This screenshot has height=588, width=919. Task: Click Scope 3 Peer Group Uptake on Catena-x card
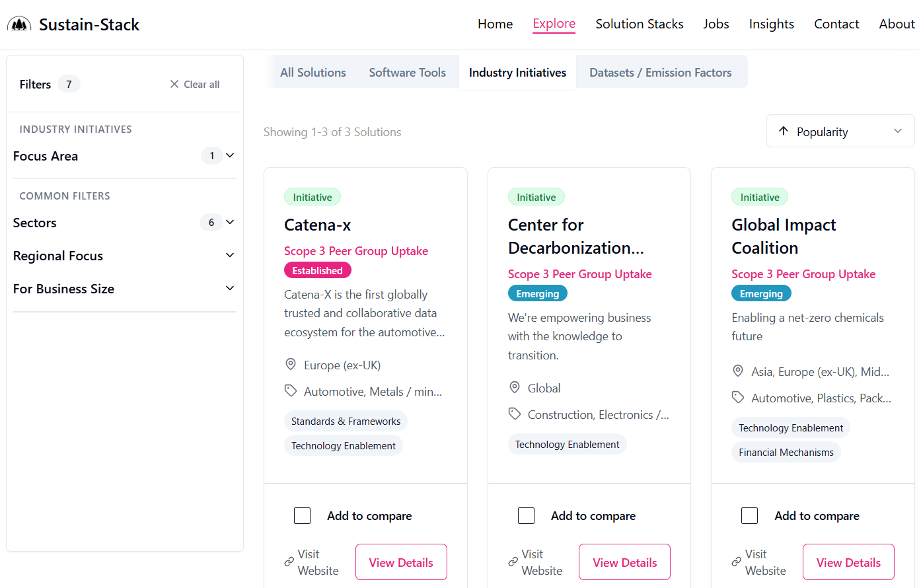tap(356, 250)
